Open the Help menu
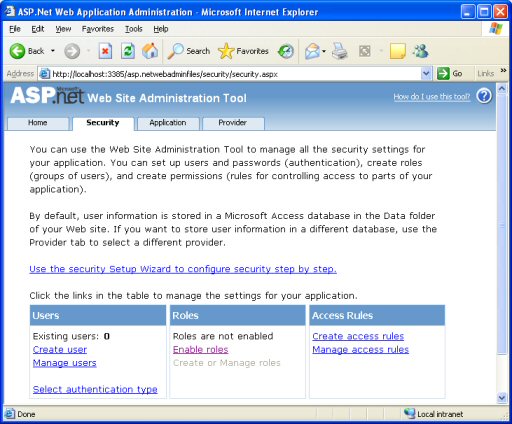This screenshot has height=424, width=512. 161,29
